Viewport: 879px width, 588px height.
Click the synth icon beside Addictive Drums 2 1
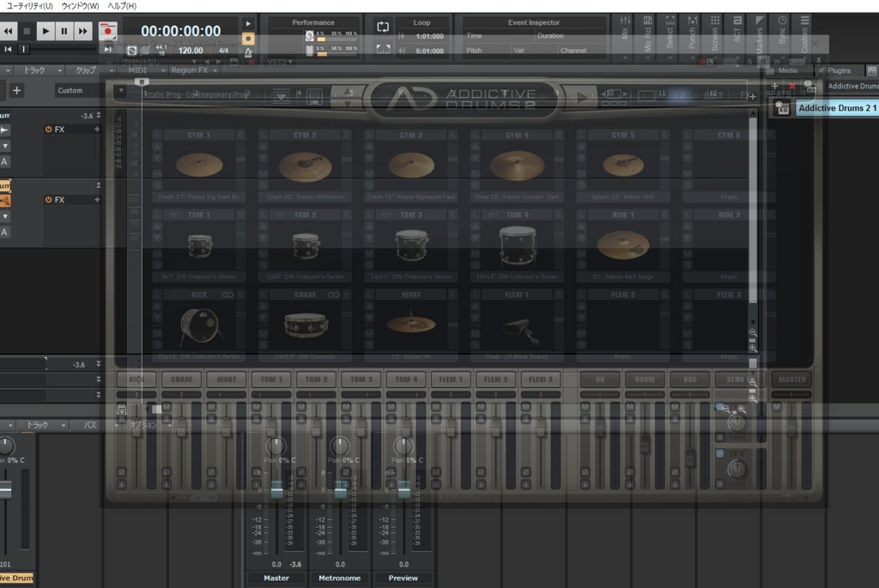point(783,108)
